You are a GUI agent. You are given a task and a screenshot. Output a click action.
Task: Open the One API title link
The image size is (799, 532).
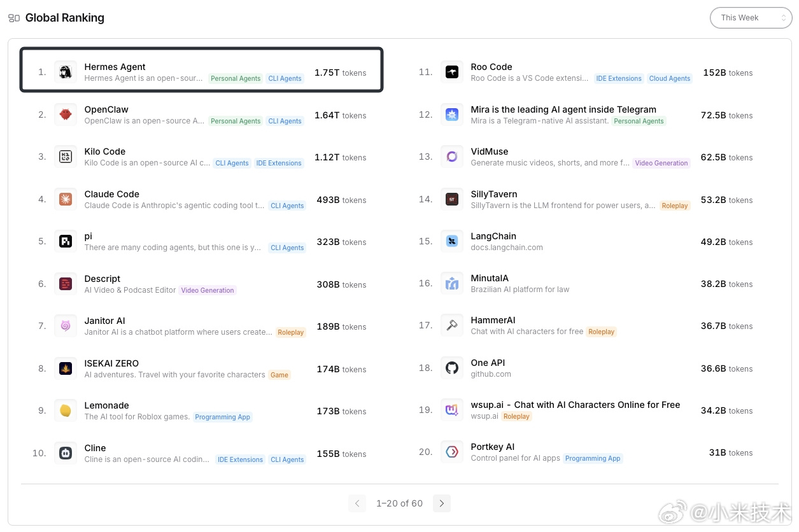click(x=488, y=363)
